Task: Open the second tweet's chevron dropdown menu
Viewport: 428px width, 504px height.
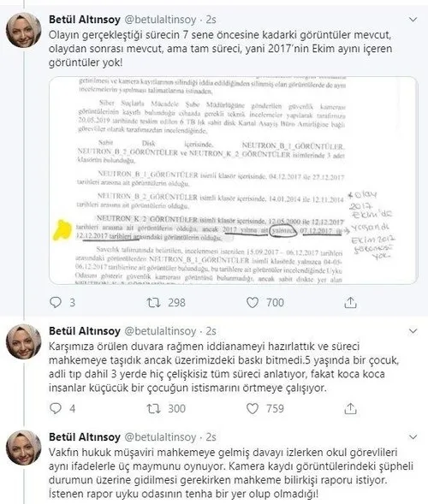Action: tap(413, 331)
